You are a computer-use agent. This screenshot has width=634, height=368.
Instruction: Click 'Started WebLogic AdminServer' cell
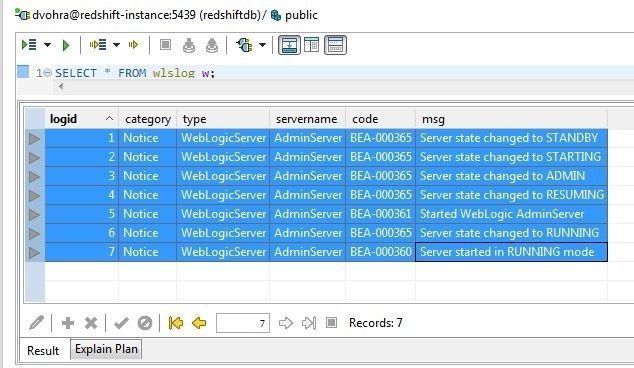(x=511, y=214)
